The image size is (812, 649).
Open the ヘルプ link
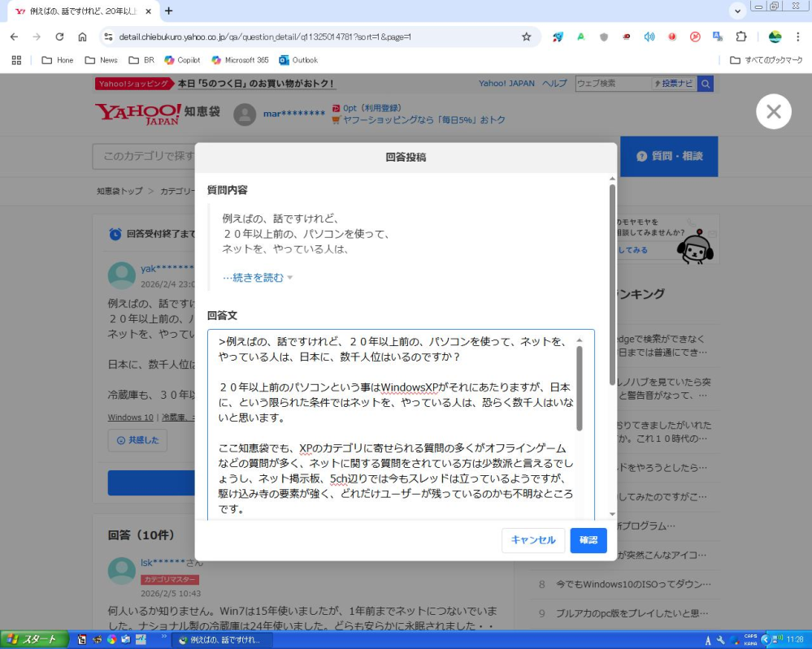click(x=554, y=84)
